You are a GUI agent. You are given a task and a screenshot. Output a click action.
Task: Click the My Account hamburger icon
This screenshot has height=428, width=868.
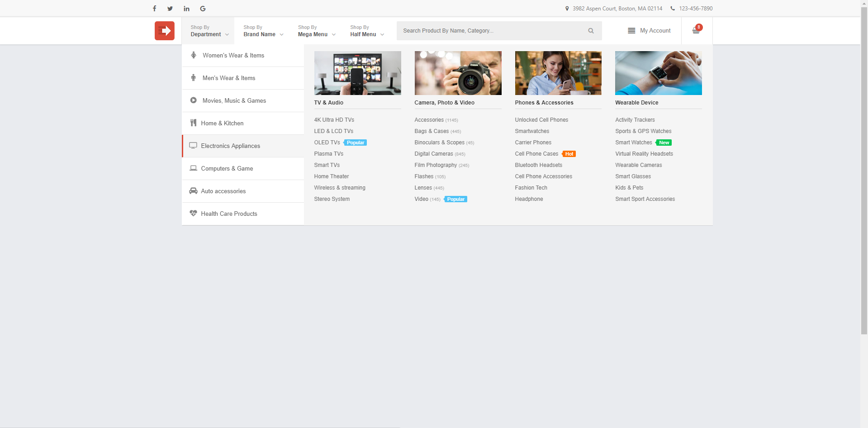click(631, 31)
